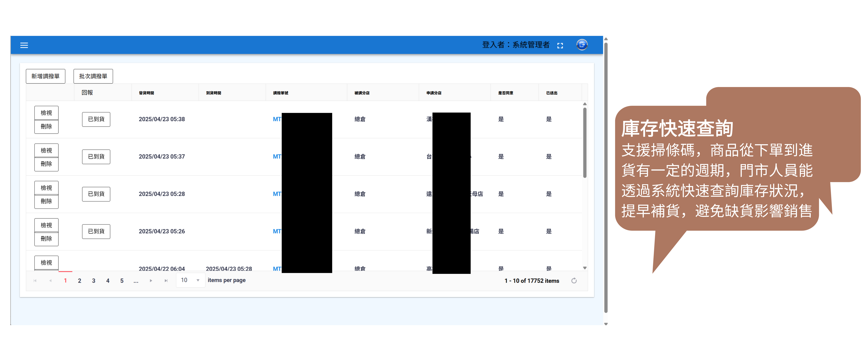This screenshot has width=868, height=347.
Task: Click 已到貨 button for 05:28 row
Action: pos(96,194)
